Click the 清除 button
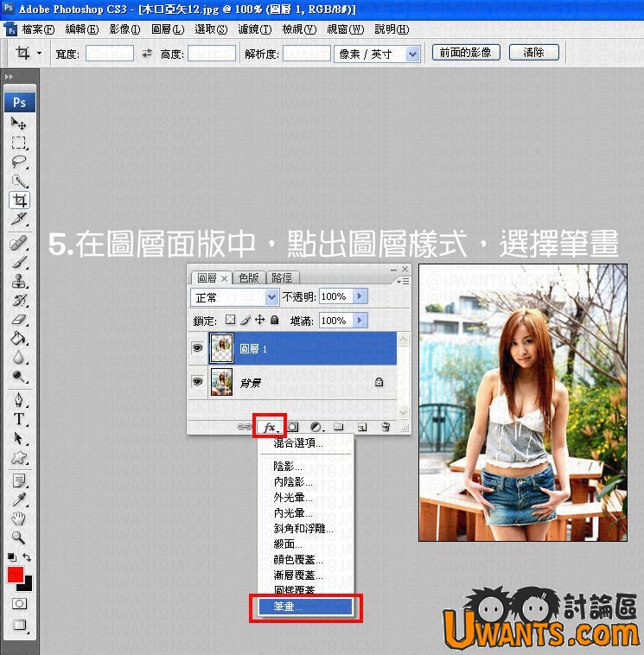The width and height of the screenshot is (644, 655). pos(533,53)
